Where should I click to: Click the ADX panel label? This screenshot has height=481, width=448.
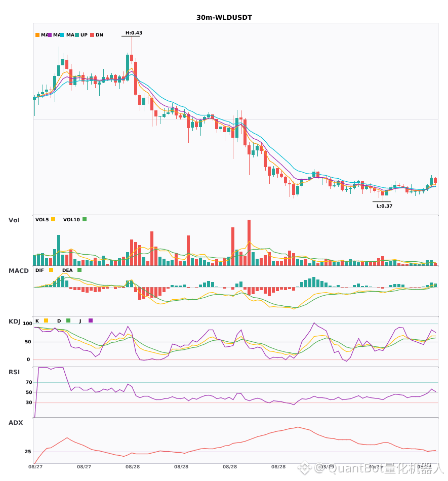tap(16, 423)
